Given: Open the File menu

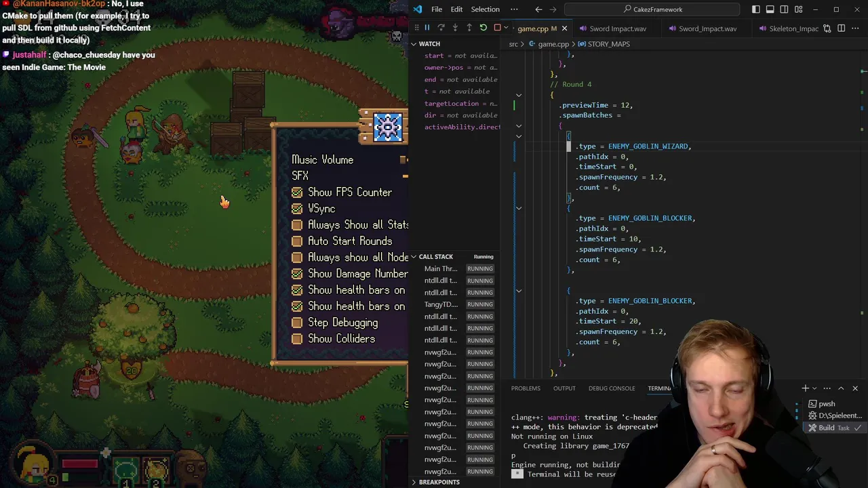Looking at the screenshot, I should pos(437,9).
